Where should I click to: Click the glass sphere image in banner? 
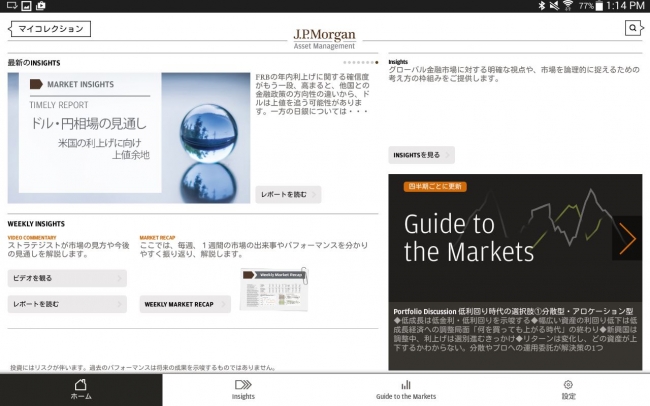click(x=209, y=133)
